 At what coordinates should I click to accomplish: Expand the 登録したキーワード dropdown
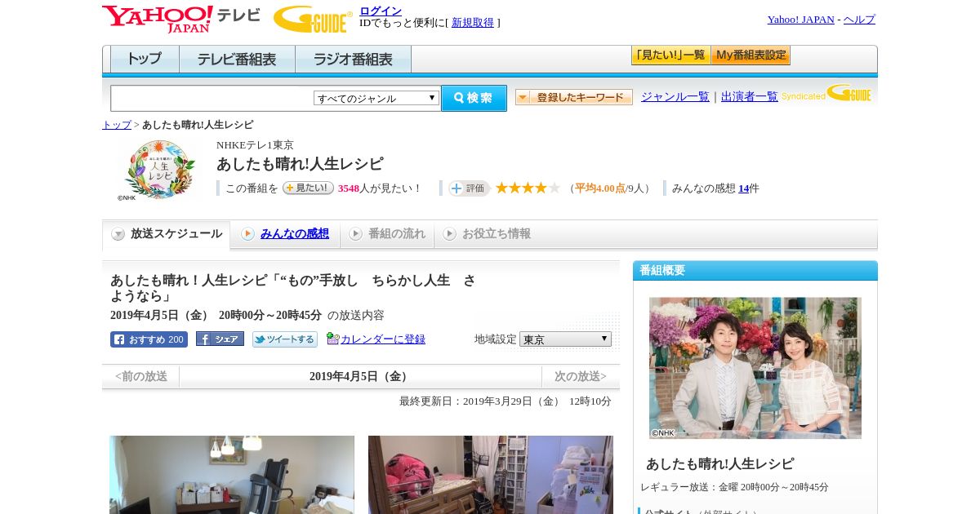point(574,97)
